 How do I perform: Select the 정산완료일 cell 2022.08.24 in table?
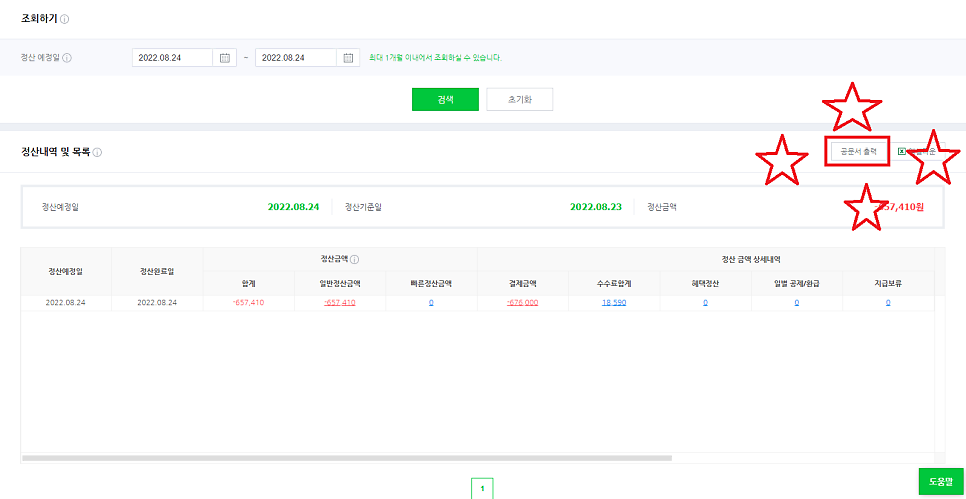(157, 302)
